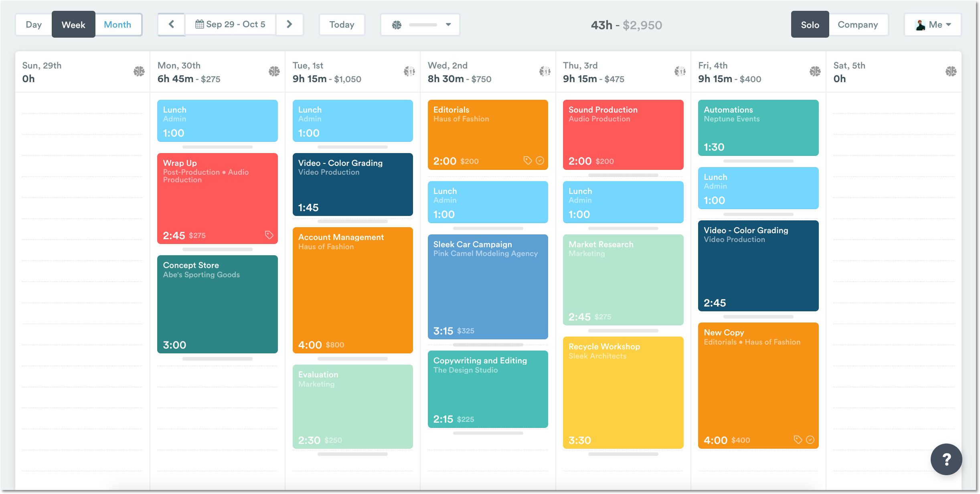The height and width of the screenshot is (494, 980).
Task: Click the checkmark icon on the Editorials entry
Action: tap(540, 161)
